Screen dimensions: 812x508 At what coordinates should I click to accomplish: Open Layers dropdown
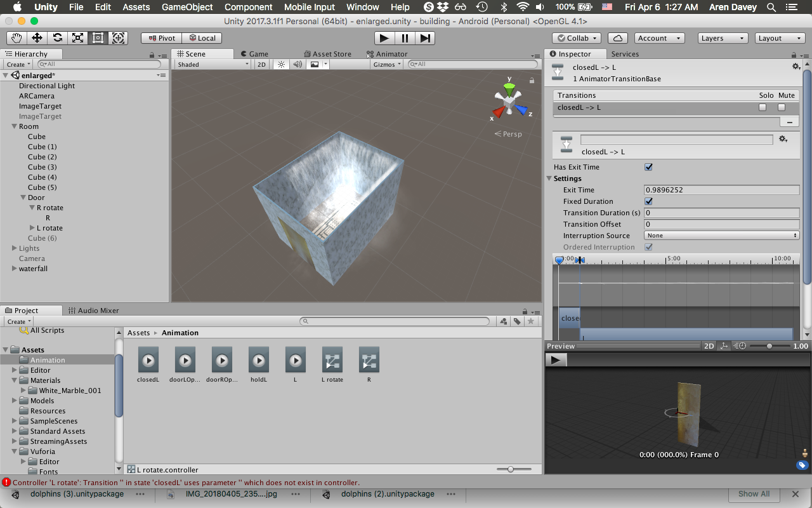pos(723,38)
